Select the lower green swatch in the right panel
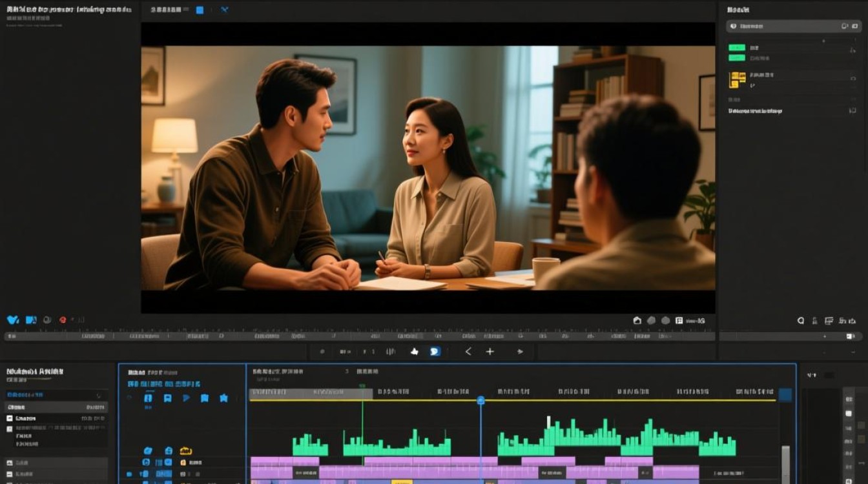The width and height of the screenshot is (868, 484). 737,58
